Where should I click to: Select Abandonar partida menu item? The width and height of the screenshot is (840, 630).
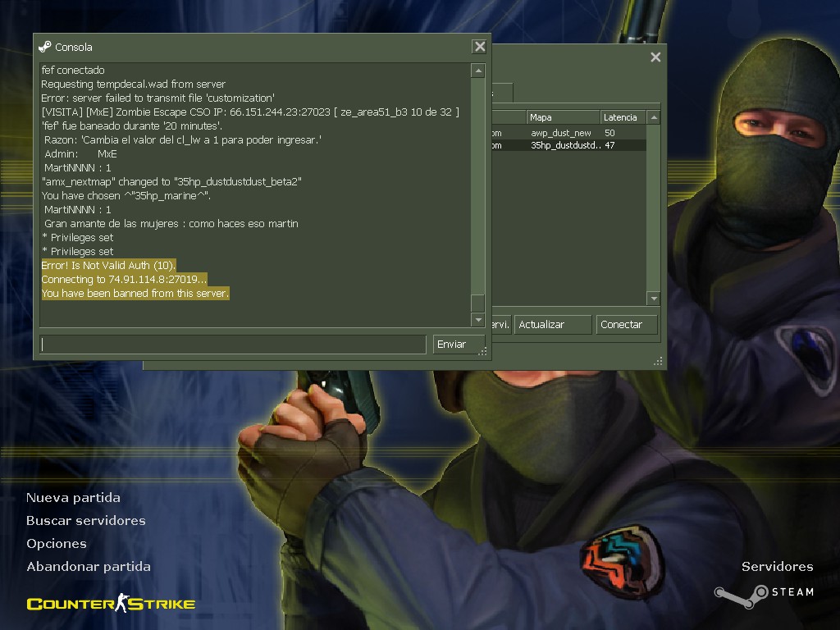click(x=89, y=567)
